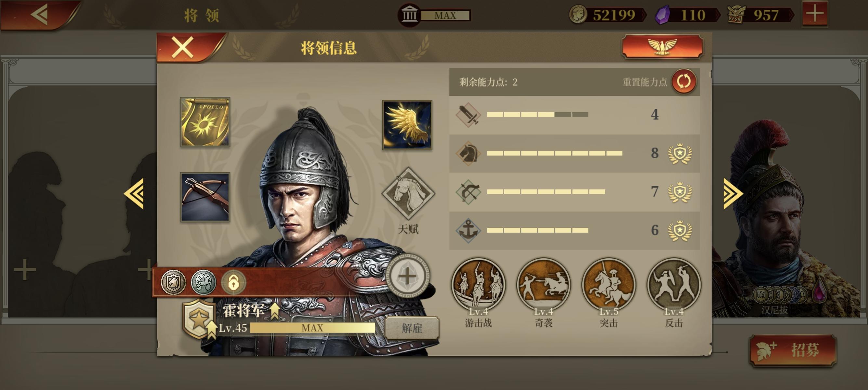Tap the cavalry ability bar
The image size is (868, 390).
(x=574, y=153)
